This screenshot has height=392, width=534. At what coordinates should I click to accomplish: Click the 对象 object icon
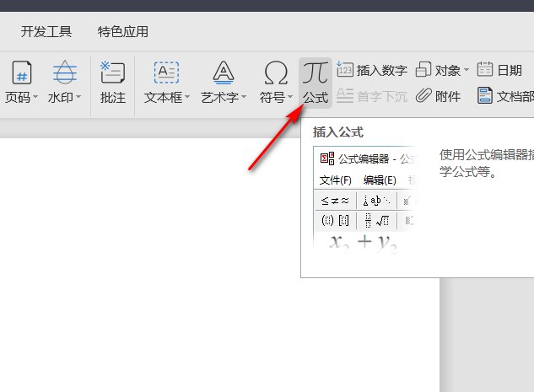coord(423,69)
